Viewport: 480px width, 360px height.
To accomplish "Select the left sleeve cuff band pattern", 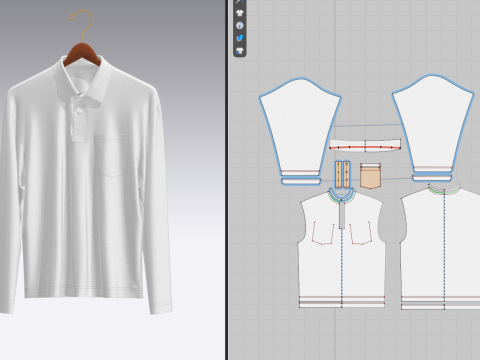I will (x=301, y=181).
